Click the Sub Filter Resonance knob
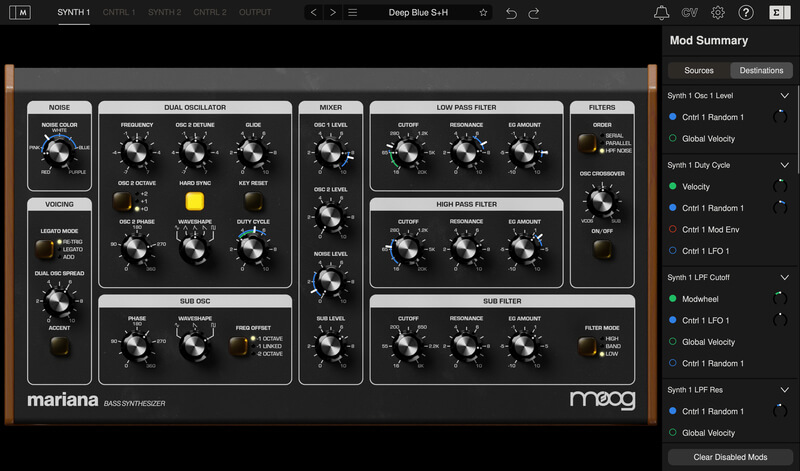Image resolution: width=800 pixels, height=471 pixels. pos(466,345)
